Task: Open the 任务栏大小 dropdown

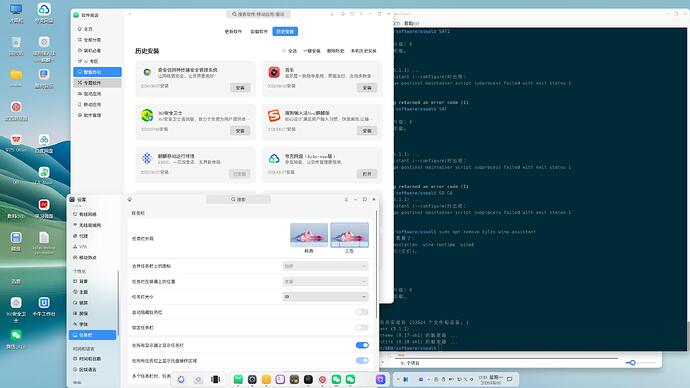Action: pos(325,297)
